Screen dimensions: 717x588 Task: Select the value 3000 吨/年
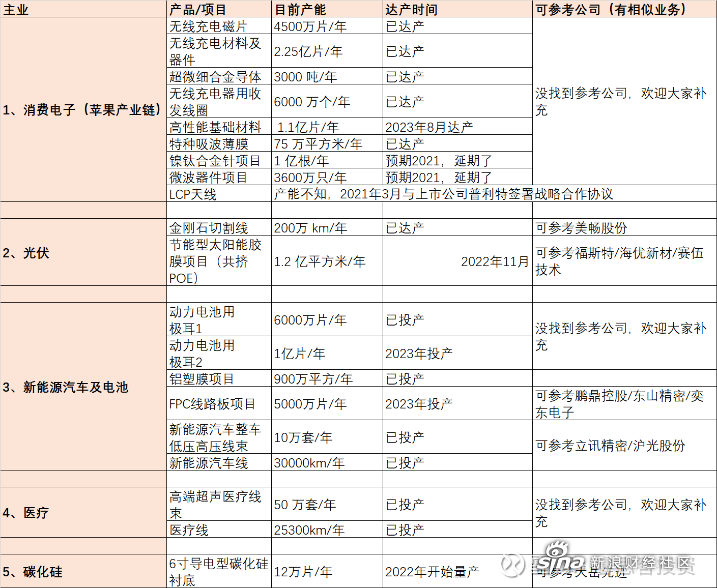(x=327, y=76)
